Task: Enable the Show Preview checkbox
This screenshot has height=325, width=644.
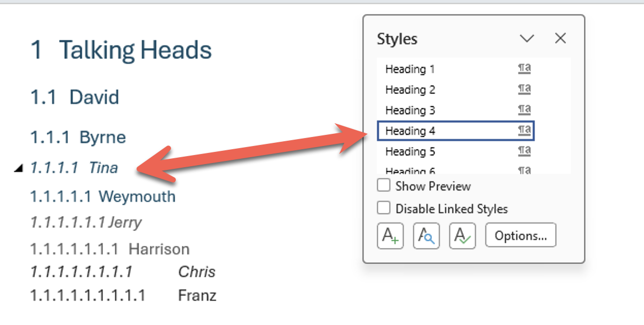Action: 384,186
